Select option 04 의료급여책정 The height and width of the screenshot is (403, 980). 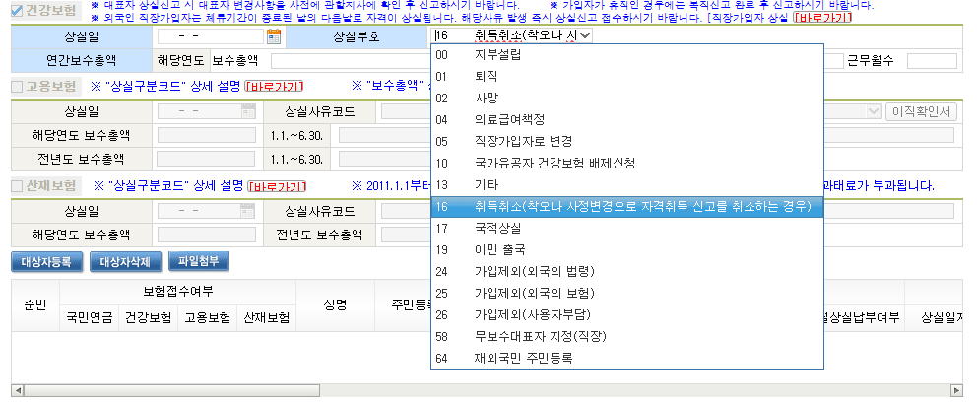(627, 120)
